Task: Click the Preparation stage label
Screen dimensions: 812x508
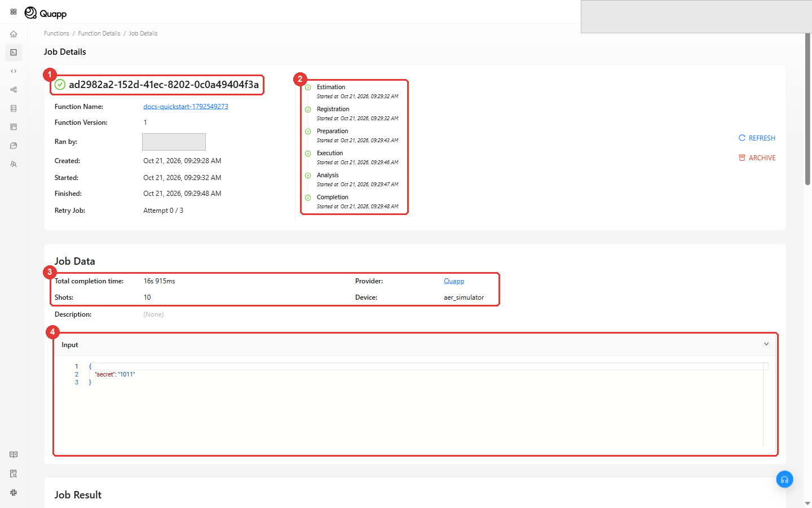Action: coord(333,131)
